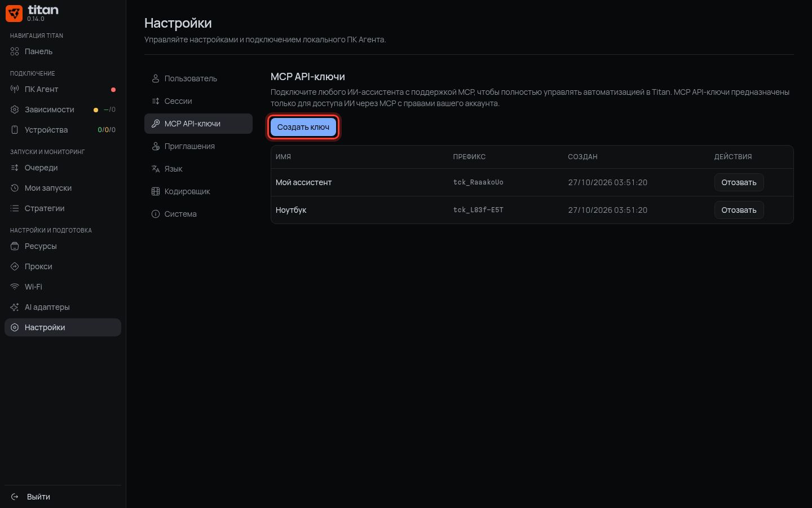The height and width of the screenshot is (508, 812).
Task: Click the Мои запуски clock icon
Action: (x=15, y=188)
